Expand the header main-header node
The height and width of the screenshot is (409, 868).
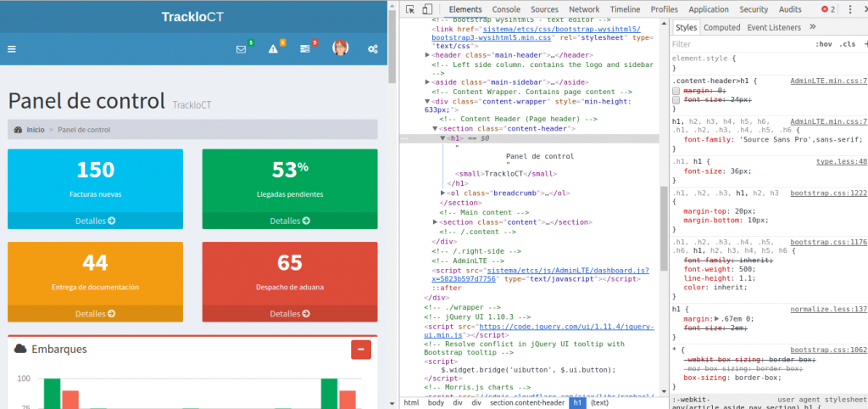(427, 55)
